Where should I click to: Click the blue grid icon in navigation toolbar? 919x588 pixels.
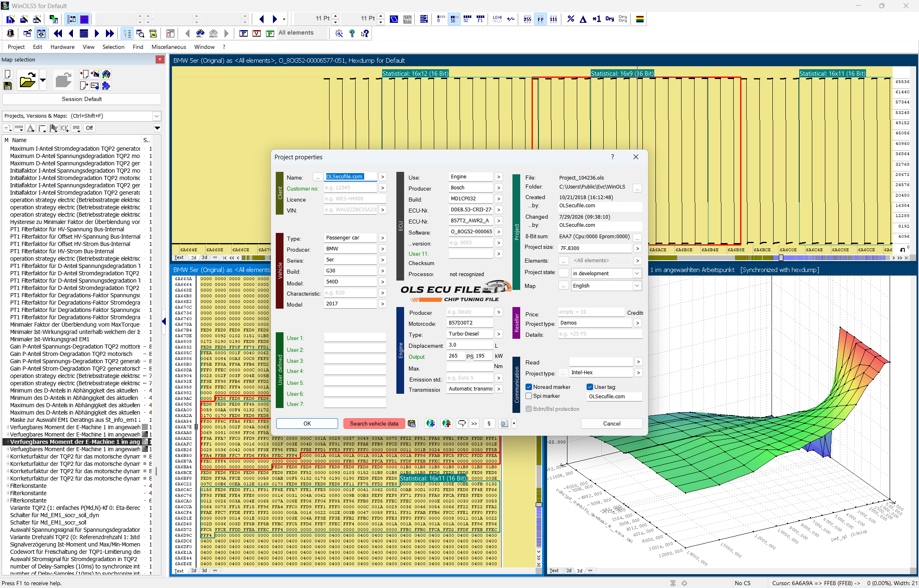84,33
